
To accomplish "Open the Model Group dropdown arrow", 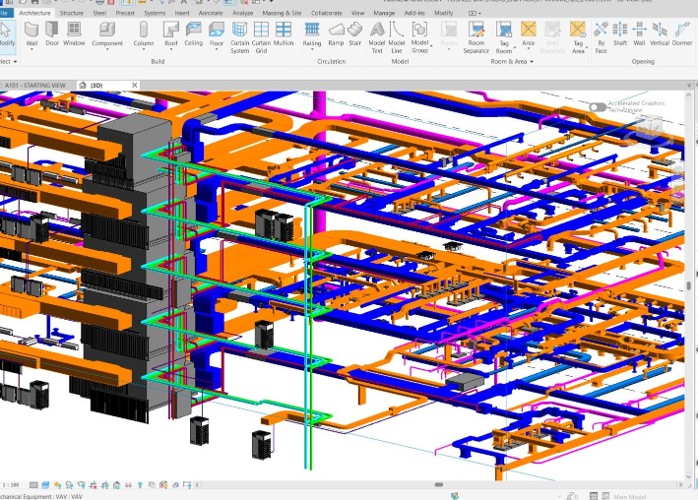I will [431, 46].
